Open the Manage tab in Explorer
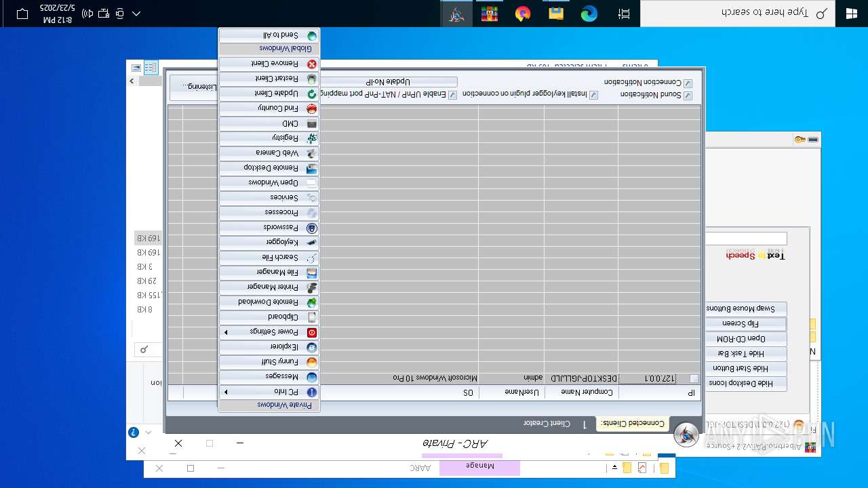This screenshot has width=868, height=488. 479,467
